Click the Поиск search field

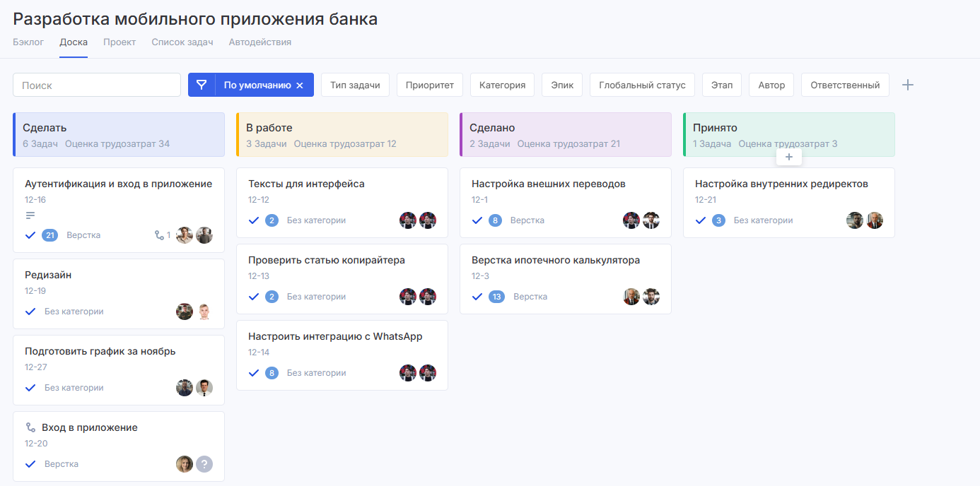[97, 85]
